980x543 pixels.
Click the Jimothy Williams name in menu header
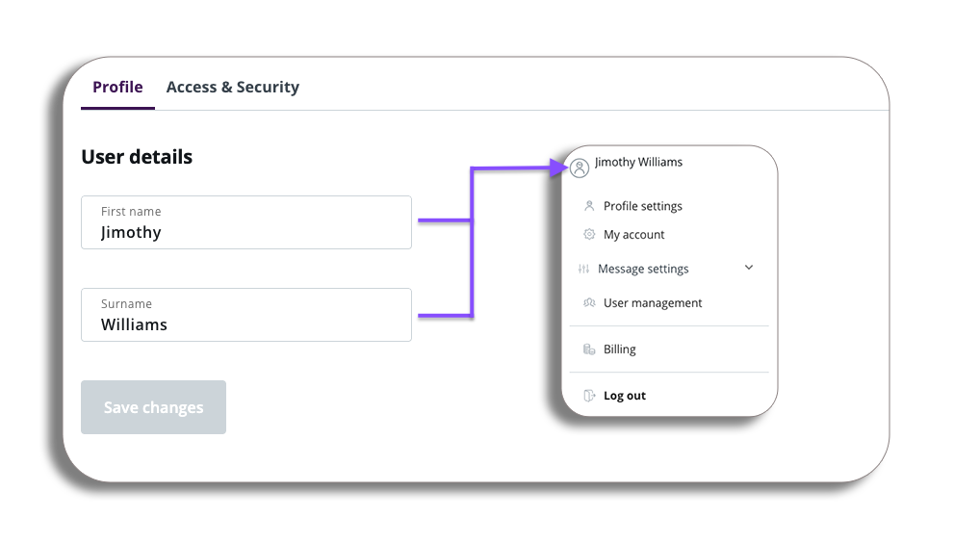click(x=638, y=163)
